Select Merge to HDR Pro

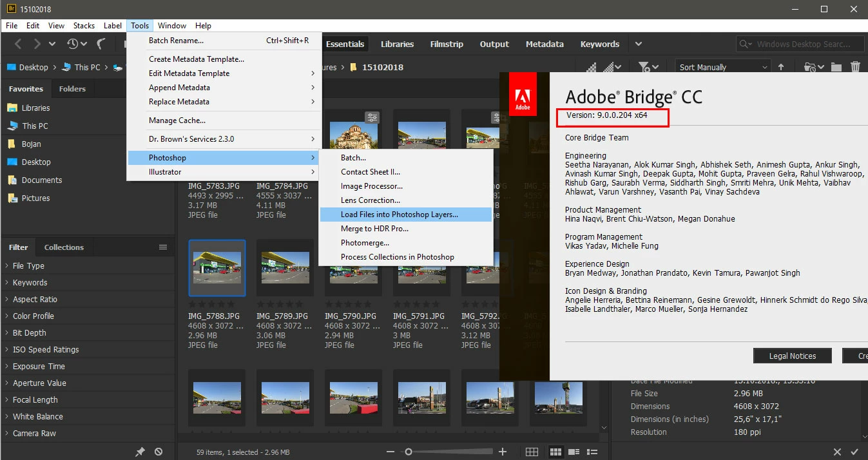[405, 229]
